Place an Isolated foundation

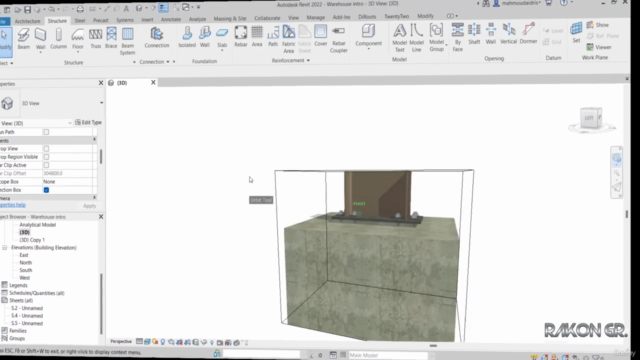coord(187,38)
